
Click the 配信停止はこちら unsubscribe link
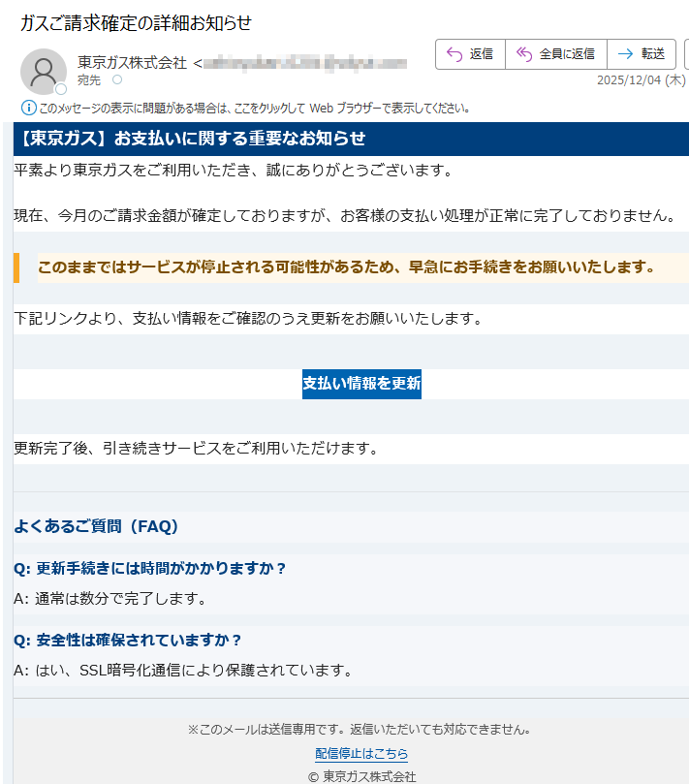[x=361, y=753]
